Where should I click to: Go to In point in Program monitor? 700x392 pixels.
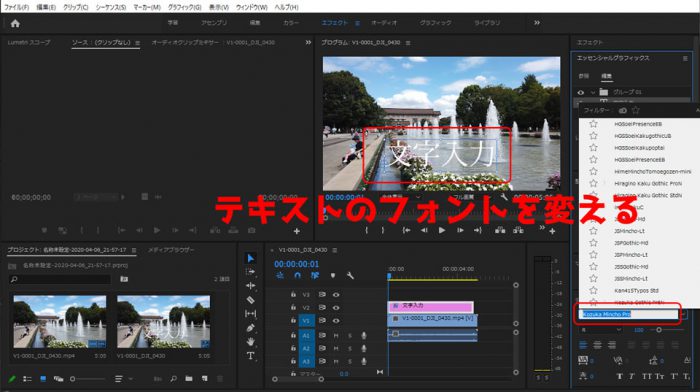(x=406, y=230)
